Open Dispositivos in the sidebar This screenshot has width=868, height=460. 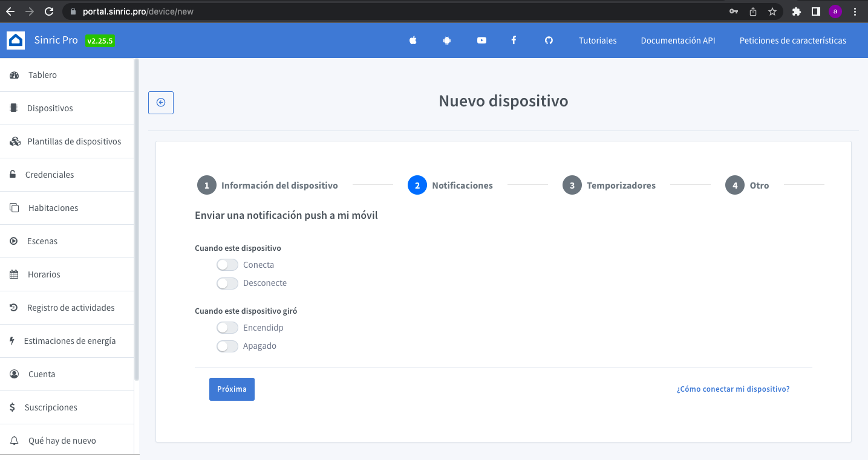[x=50, y=108]
